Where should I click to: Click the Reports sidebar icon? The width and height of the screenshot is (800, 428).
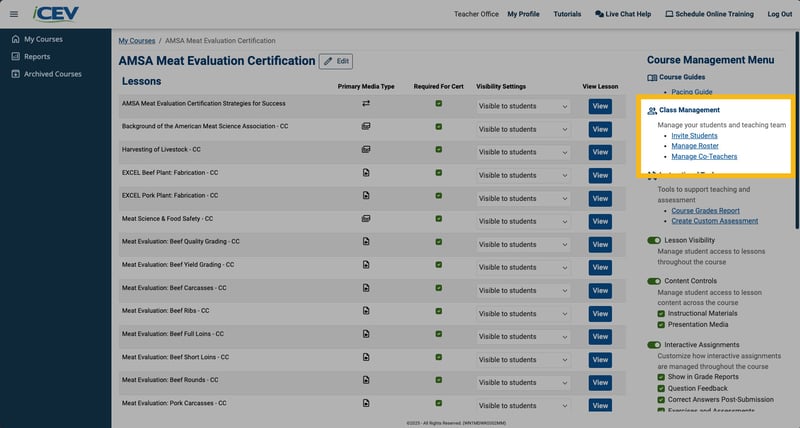tap(15, 56)
